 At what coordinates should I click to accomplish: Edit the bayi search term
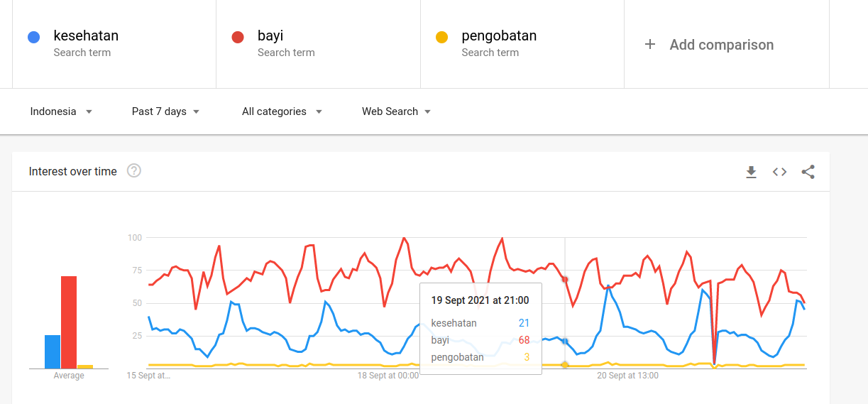tap(270, 36)
